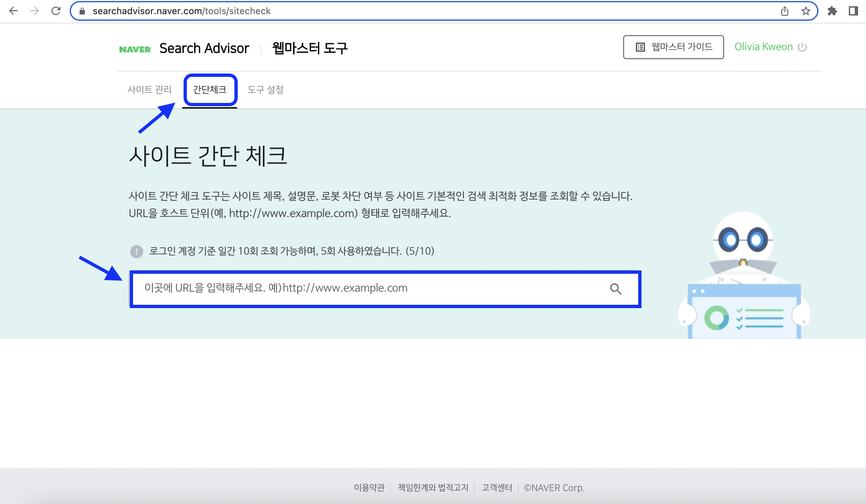Bookmark page with star icon
Viewport: 866px width, 504px height.
pyautogui.click(x=806, y=11)
